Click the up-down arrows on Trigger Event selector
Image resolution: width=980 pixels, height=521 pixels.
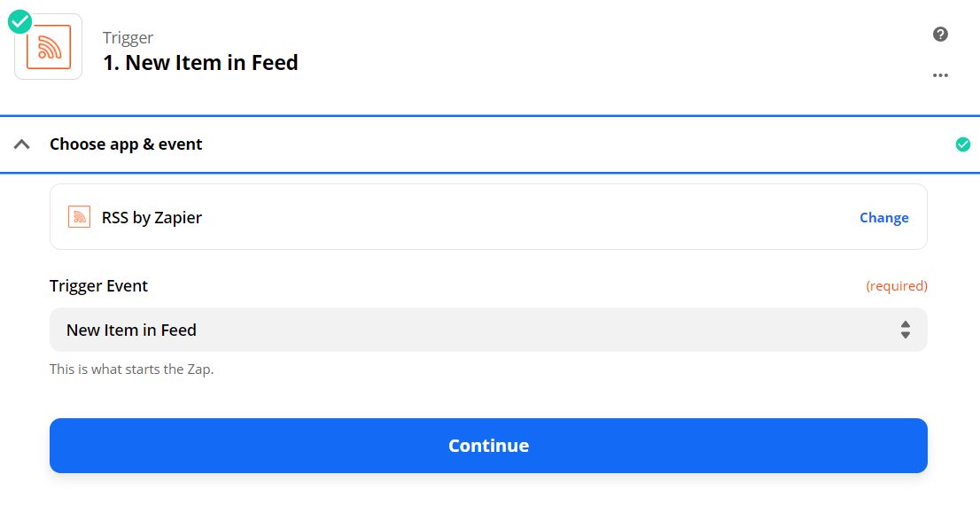[906, 330]
